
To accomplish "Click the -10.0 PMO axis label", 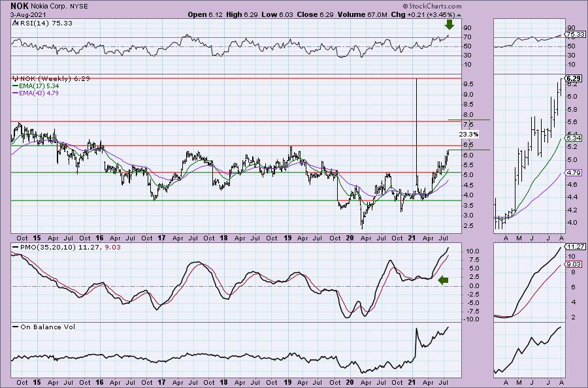I will [472, 319].
